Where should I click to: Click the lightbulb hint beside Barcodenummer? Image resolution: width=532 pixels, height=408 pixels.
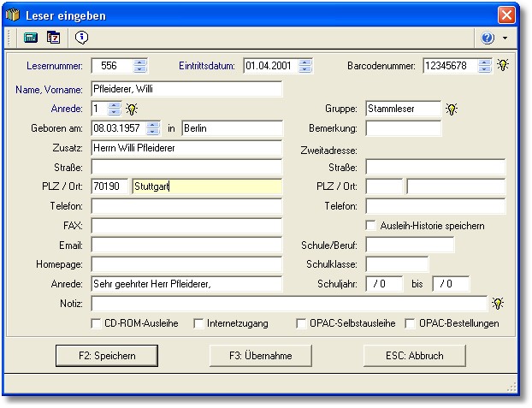[502, 66]
